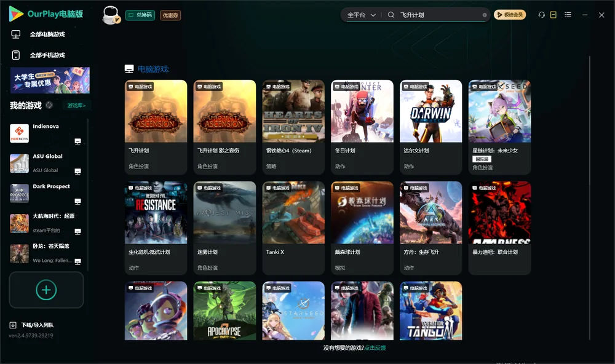Click the OurPlay logo icon
The height and width of the screenshot is (364, 615).
[16, 14]
